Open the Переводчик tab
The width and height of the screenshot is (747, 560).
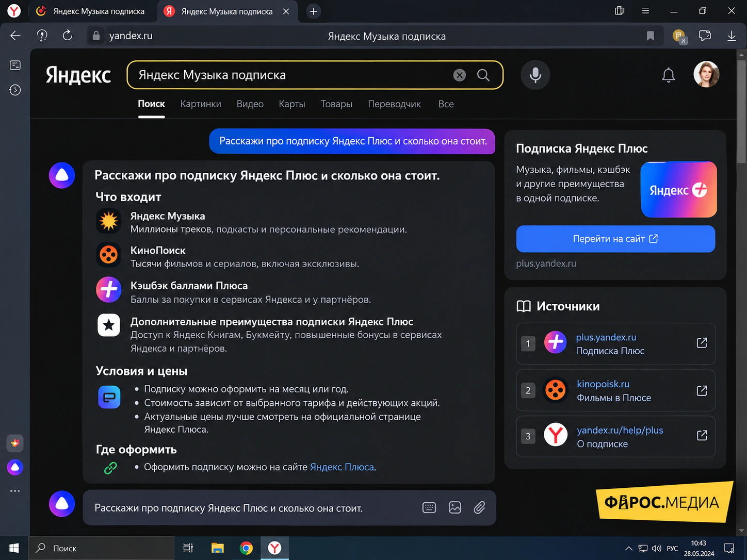click(394, 104)
